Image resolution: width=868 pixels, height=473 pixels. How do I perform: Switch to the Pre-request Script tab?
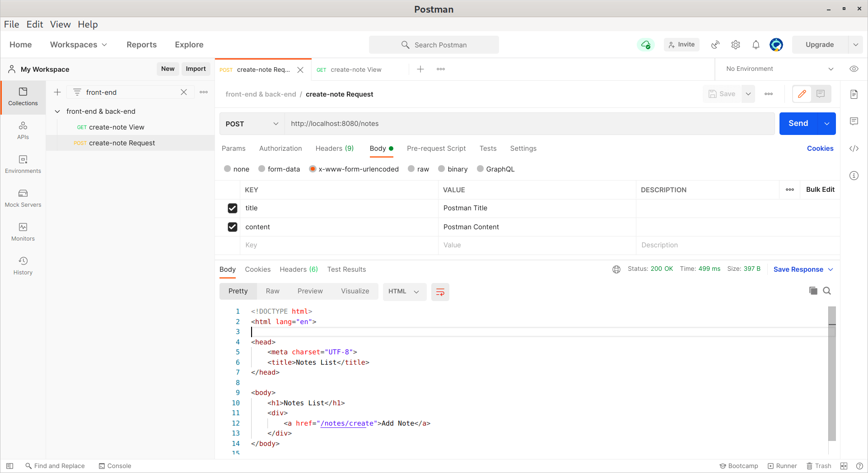coord(436,148)
